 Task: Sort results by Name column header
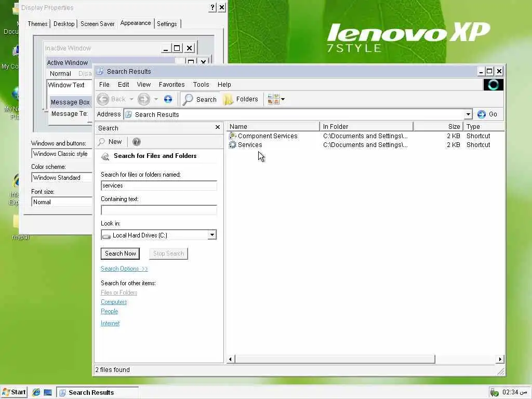(273, 127)
